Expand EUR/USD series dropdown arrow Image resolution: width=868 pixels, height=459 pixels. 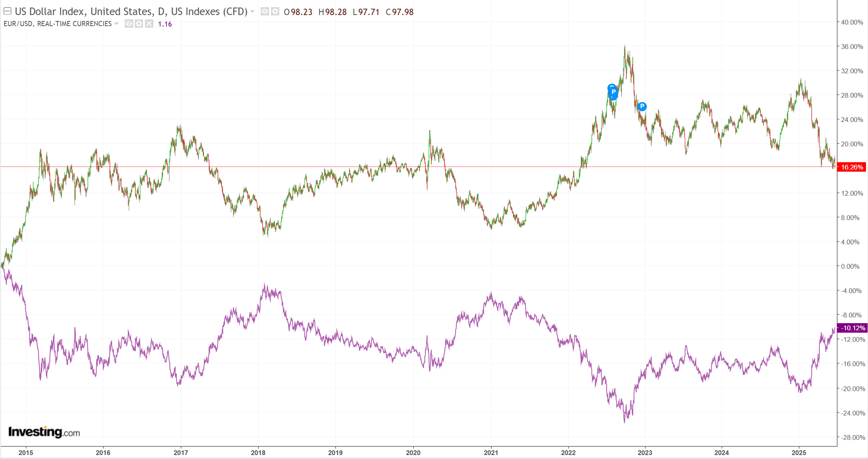click(116, 24)
